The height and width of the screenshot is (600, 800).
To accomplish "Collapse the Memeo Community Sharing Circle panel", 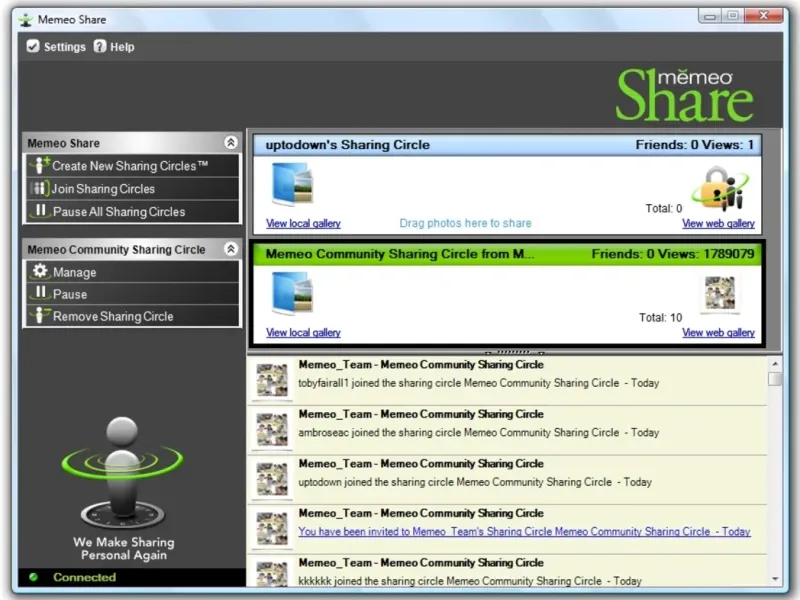I will coord(231,249).
